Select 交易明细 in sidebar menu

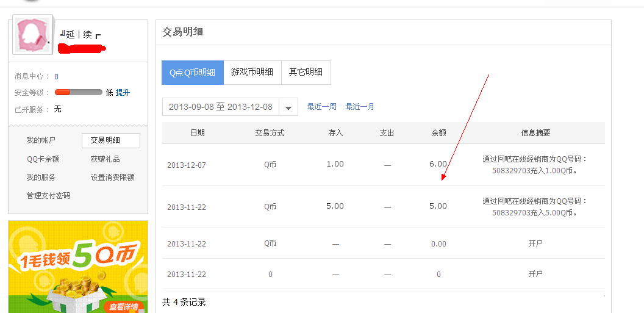pyautogui.click(x=111, y=140)
